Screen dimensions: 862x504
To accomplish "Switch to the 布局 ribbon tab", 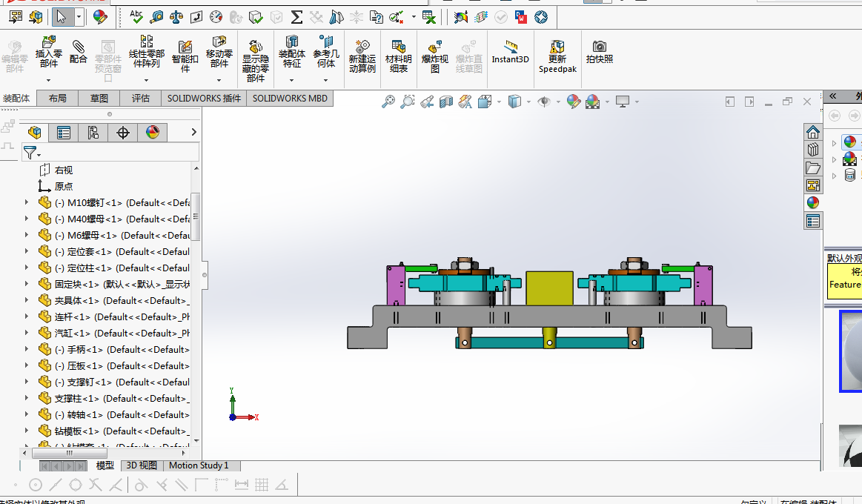I will pos(57,99).
